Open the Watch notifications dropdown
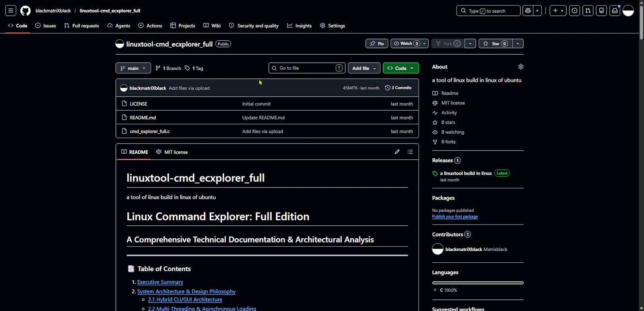The image size is (644, 311). point(410,43)
